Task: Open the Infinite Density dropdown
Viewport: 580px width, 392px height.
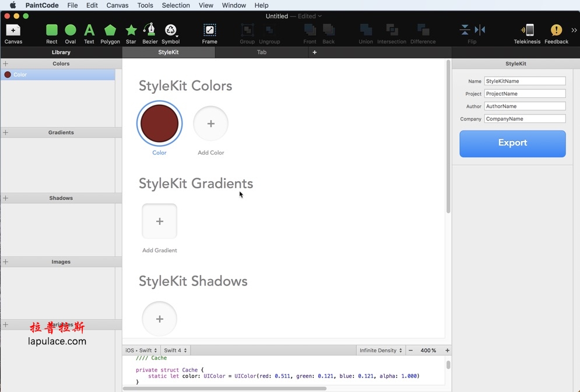Action: click(381, 350)
